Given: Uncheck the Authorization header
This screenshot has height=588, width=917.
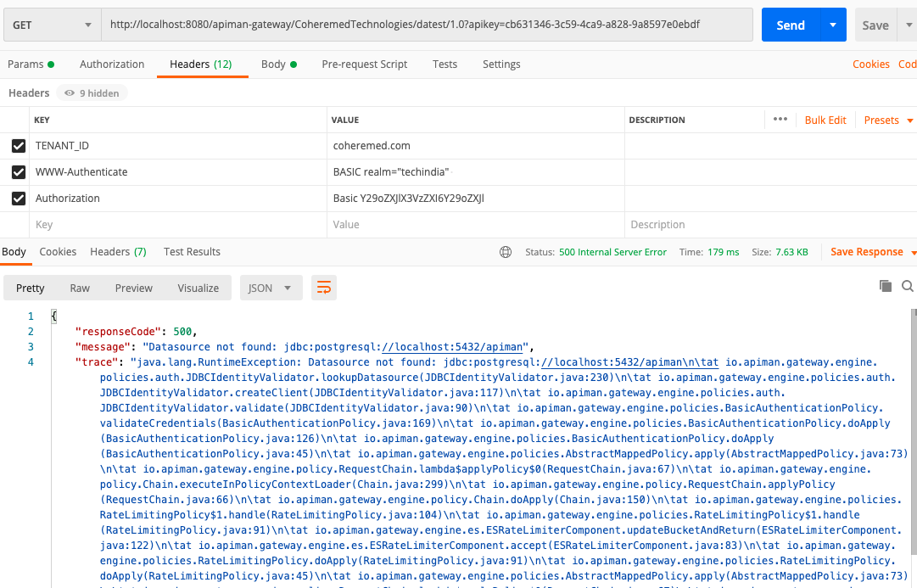Looking at the screenshot, I should click(19, 198).
